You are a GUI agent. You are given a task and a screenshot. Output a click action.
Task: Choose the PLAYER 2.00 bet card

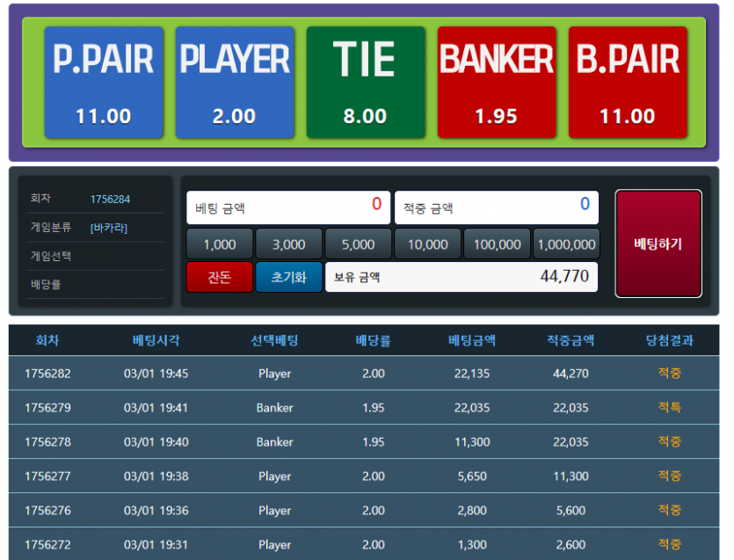pos(235,83)
